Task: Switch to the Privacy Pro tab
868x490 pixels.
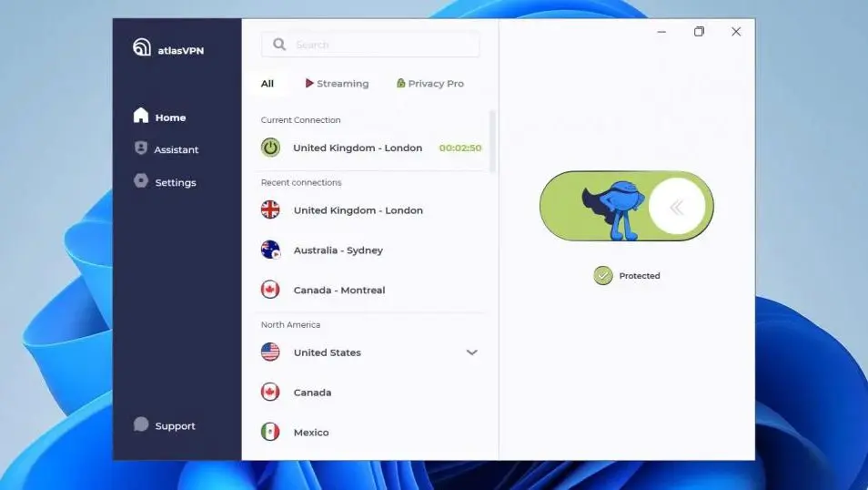Action: pyautogui.click(x=430, y=84)
